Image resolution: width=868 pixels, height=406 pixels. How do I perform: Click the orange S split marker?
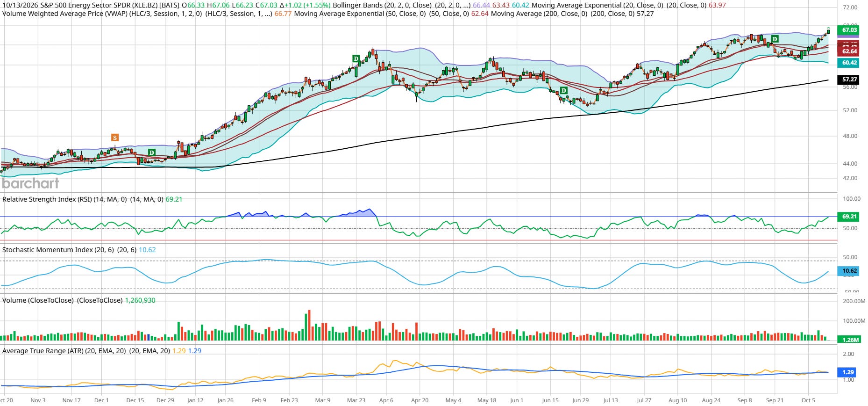click(x=114, y=138)
